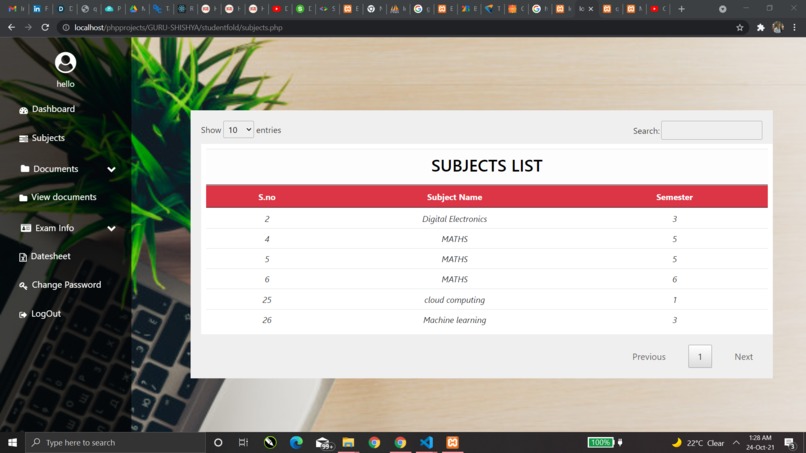The height and width of the screenshot is (453, 806).
Task: Close the active localhost tab
Action: 591,9
